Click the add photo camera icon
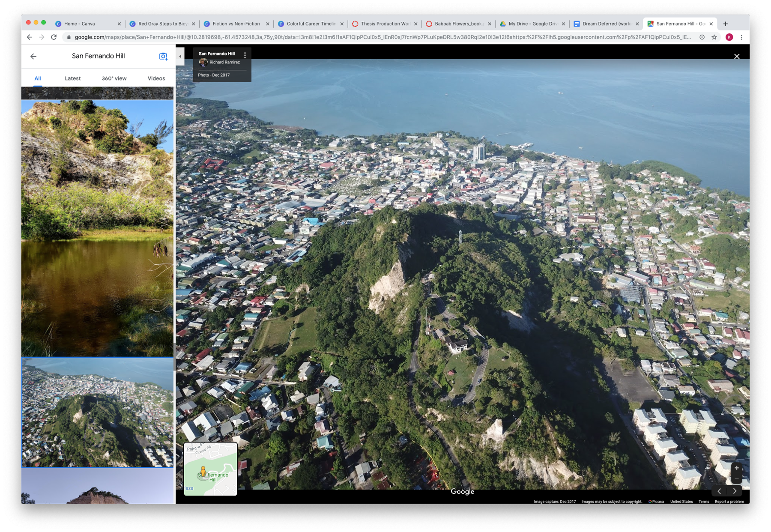The height and width of the screenshot is (532, 771). tap(163, 56)
